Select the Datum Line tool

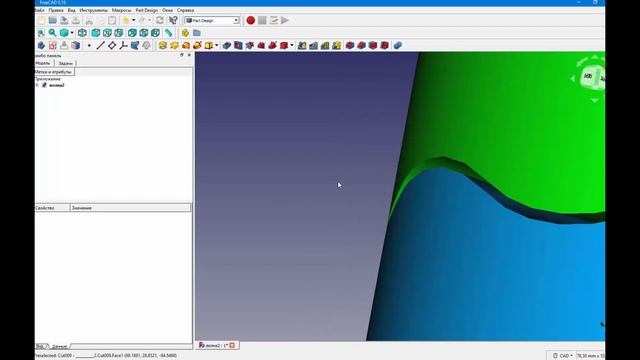coord(100,45)
